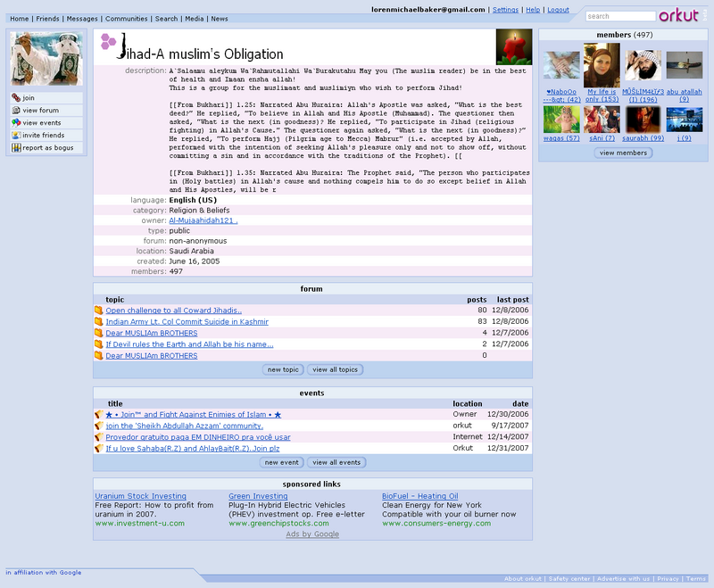This screenshot has width=714, height=588.
Task: Click the pink hexagon community icon
Action: click(108, 41)
